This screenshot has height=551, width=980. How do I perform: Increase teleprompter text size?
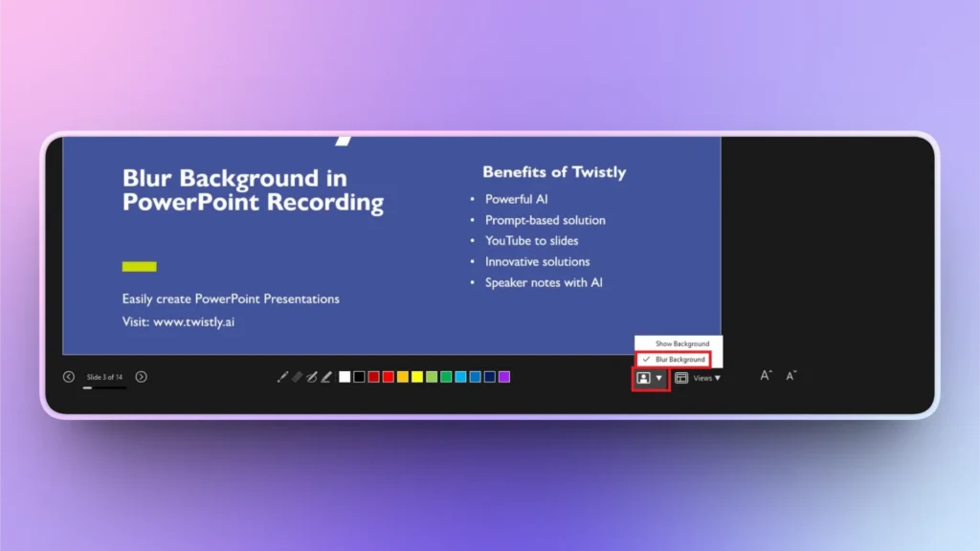pyautogui.click(x=765, y=376)
